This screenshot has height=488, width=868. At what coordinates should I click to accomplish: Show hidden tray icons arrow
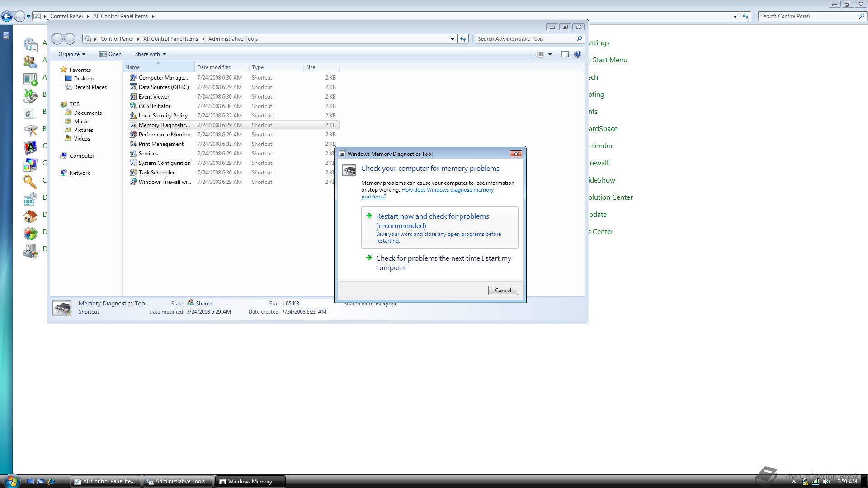coord(793,482)
